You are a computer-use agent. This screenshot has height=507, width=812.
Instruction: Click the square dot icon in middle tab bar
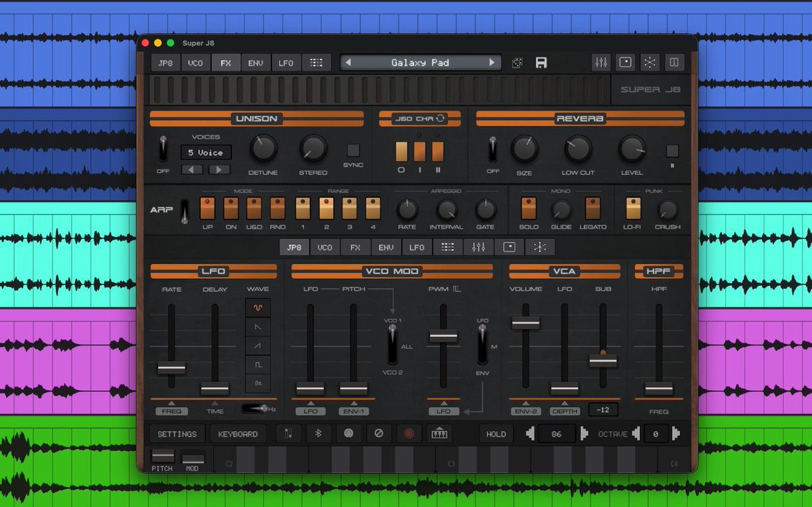pos(509,247)
